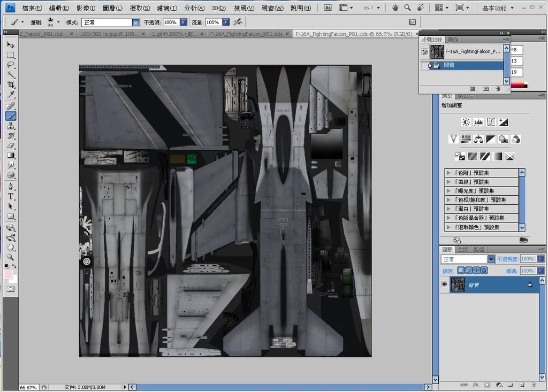This screenshot has width=548, height=392.
Task: Expand the 「曲線」預設集 preset group
Action: pyautogui.click(x=448, y=182)
